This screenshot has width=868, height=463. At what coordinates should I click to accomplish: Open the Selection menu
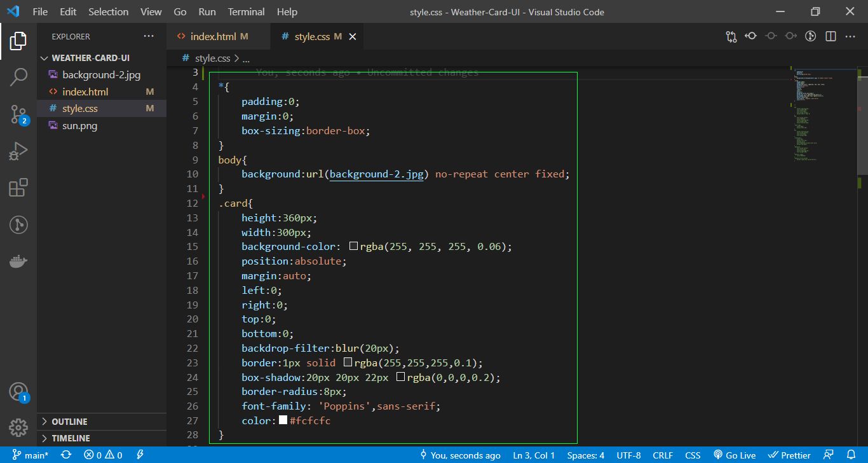point(108,11)
